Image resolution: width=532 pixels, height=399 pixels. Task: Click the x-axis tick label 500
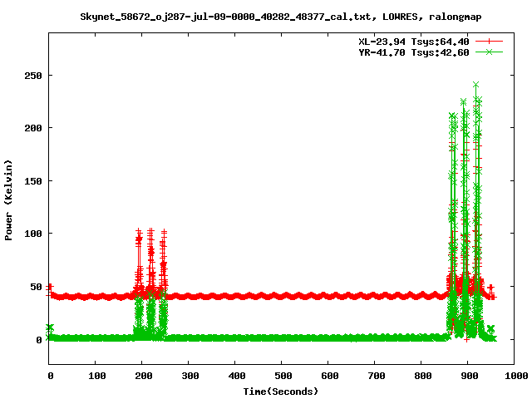point(283,376)
